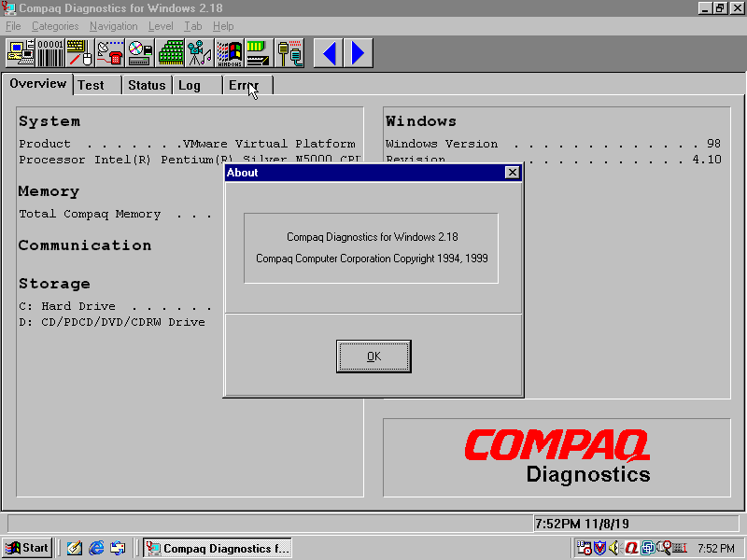Viewport: 747px width, 560px height.
Task: Close the Compaq Diagnostics main window
Action: [737, 8]
